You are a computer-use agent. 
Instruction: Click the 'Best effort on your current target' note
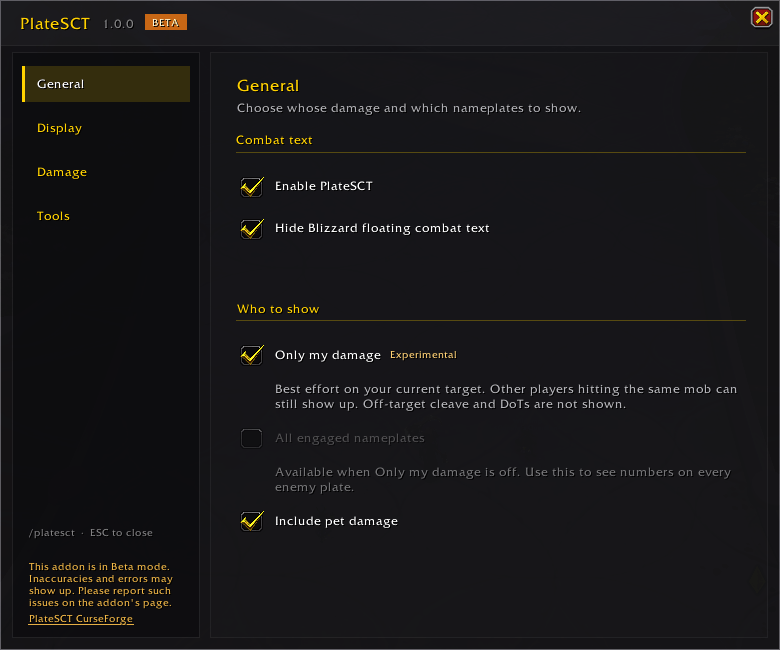click(x=506, y=396)
